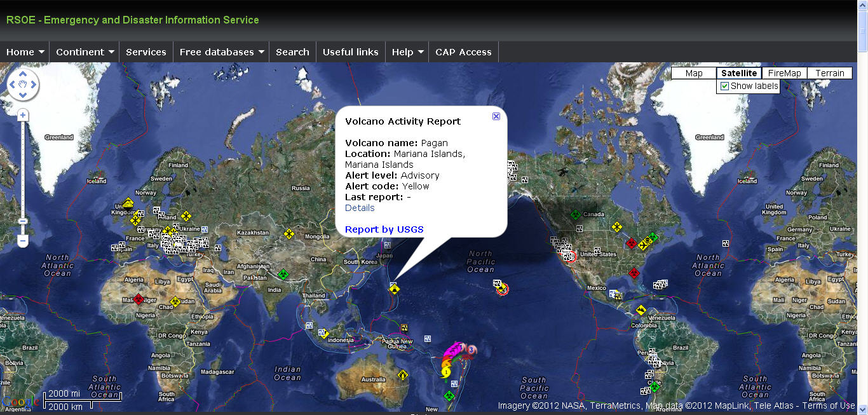Open the Details link in popup

click(x=360, y=208)
